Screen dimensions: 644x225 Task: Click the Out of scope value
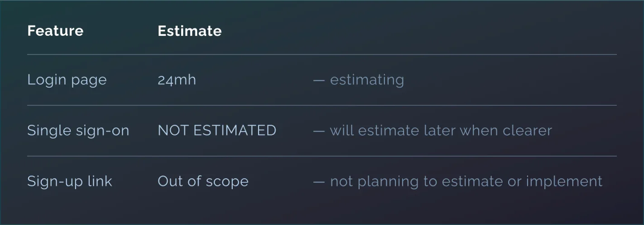[x=203, y=181]
